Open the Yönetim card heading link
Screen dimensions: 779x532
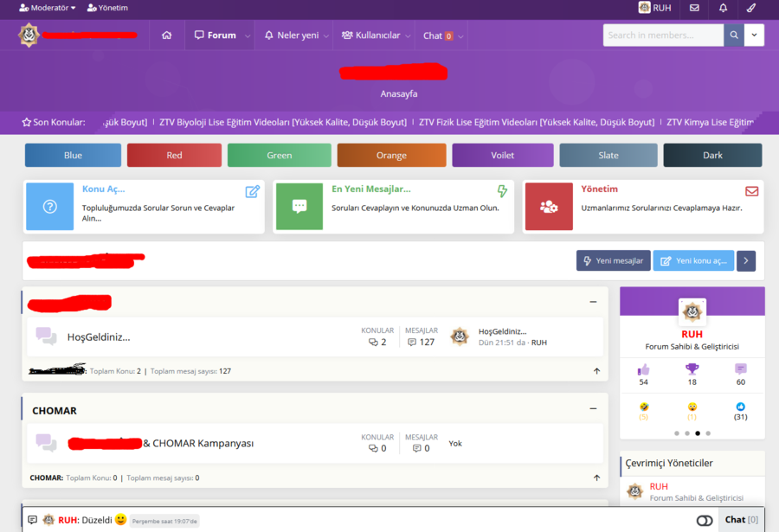tap(599, 189)
